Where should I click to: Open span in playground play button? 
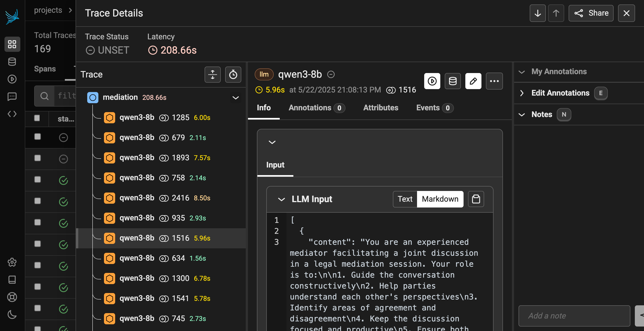coord(432,81)
